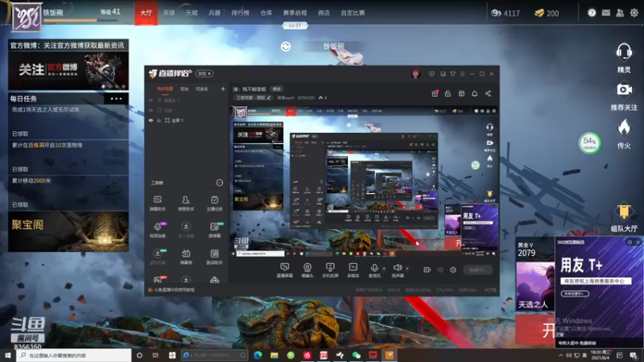Viewport: 644px width, 362px height.
Task: Click the 关注官方微博 banner
Action: [x=68, y=70]
